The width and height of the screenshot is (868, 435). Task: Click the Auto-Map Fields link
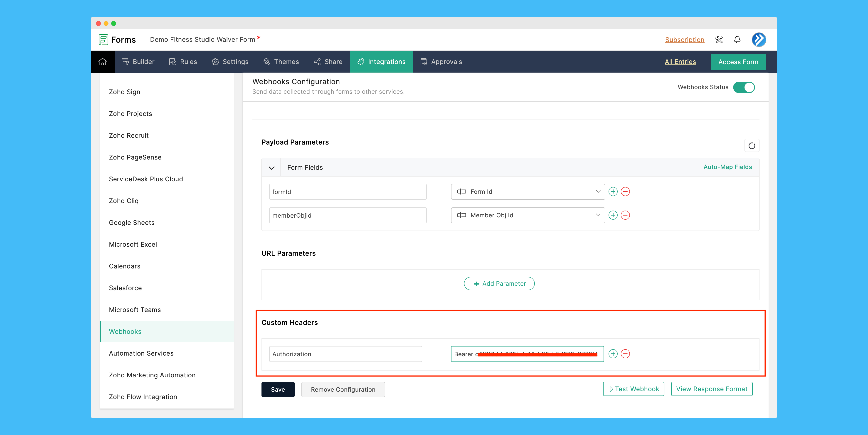tap(727, 167)
